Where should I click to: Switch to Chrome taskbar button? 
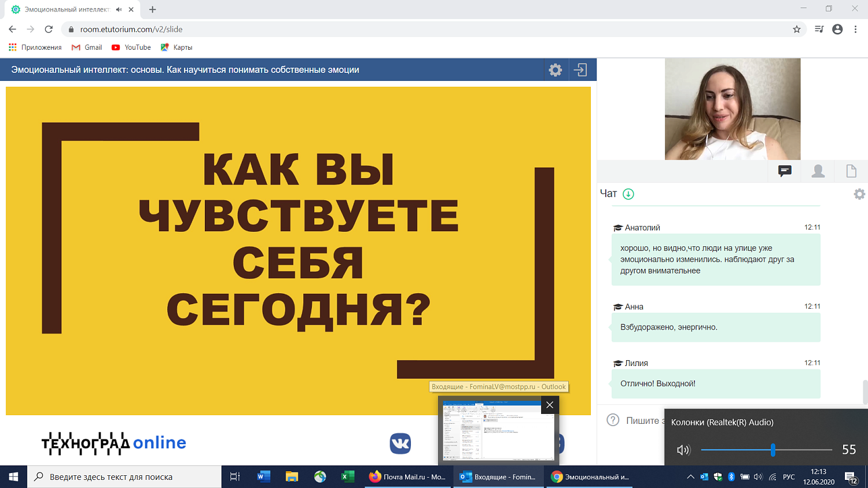(590, 476)
